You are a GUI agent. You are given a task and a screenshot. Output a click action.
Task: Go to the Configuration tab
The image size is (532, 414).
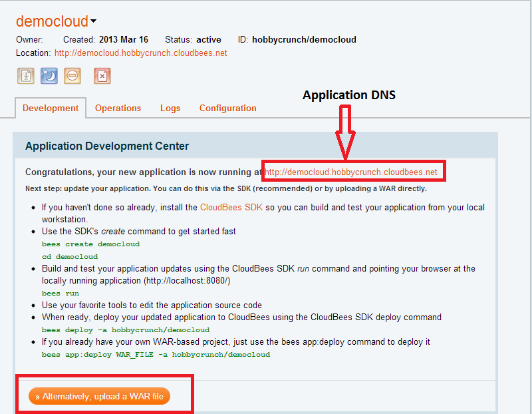[x=227, y=108]
